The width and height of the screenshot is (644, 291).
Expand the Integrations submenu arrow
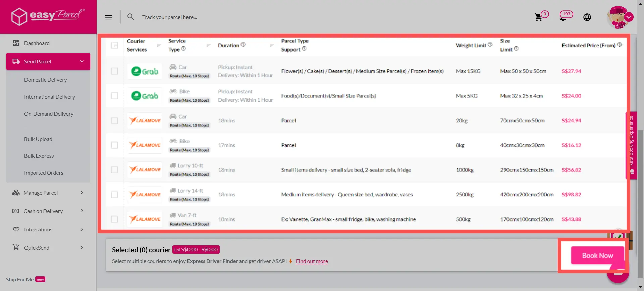click(82, 229)
